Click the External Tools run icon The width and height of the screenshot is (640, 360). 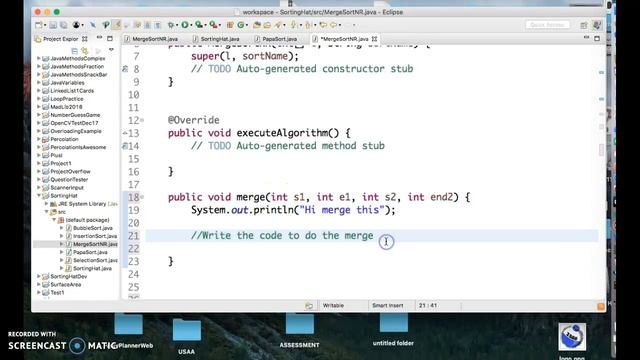[x=213, y=25]
